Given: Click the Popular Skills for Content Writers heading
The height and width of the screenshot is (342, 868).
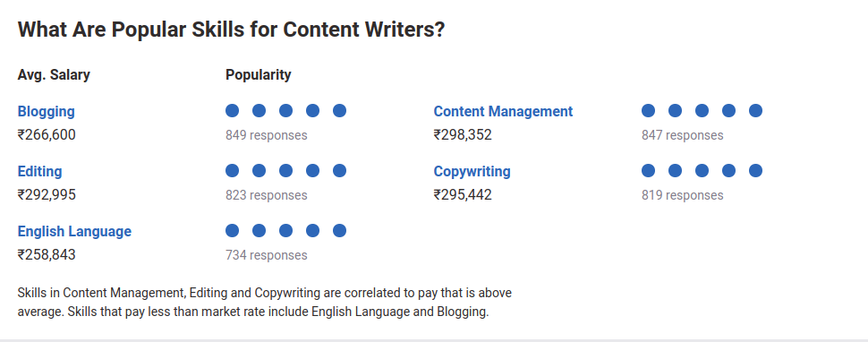Looking at the screenshot, I should tap(232, 30).
